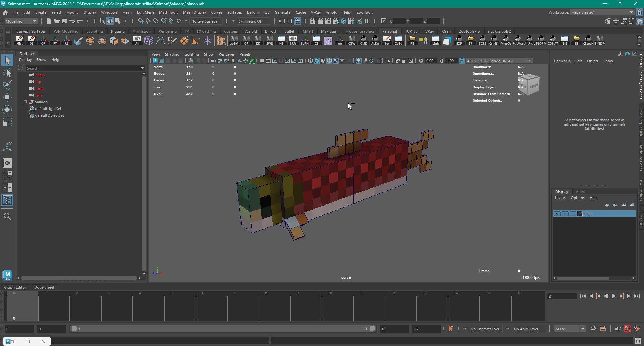This screenshot has width=644, height=346.
Task: Click the FT freeze transform shelf button
Action: [x=55, y=40]
